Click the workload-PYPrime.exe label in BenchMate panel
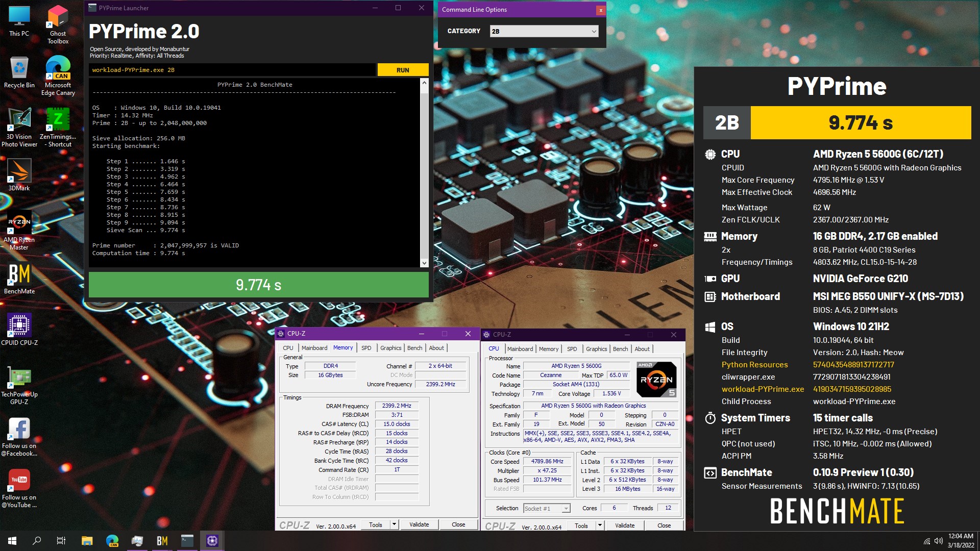980x551 pixels. click(763, 389)
